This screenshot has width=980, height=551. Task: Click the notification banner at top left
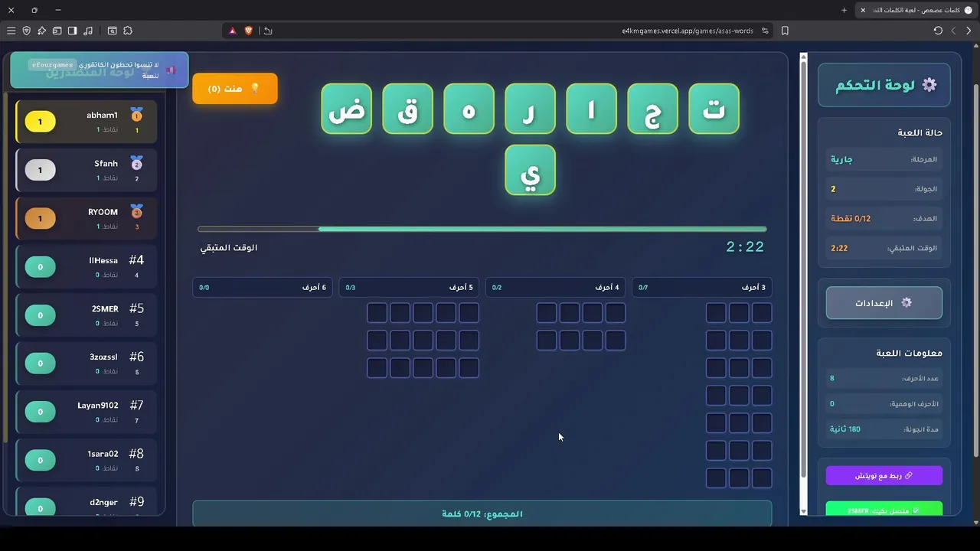100,70
